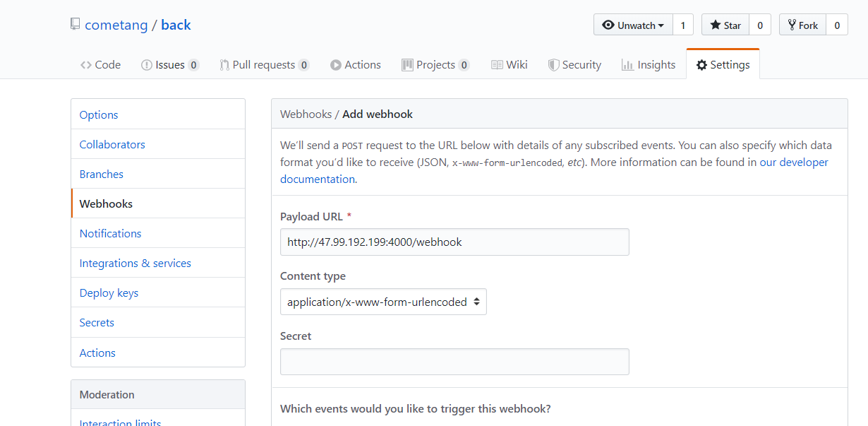The height and width of the screenshot is (426, 868).
Task: Click the Security shield icon
Action: [554, 65]
